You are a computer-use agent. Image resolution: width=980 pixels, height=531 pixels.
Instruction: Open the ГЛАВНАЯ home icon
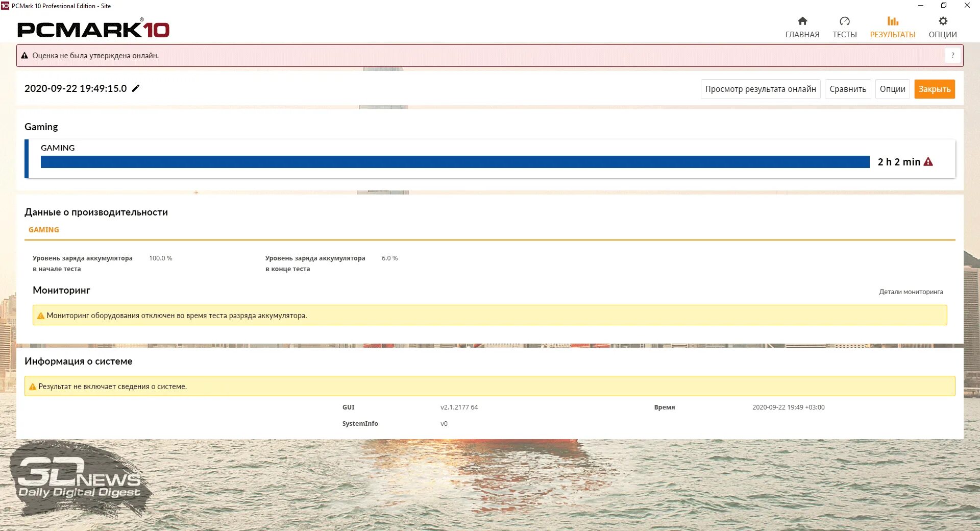click(x=802, y=21)
